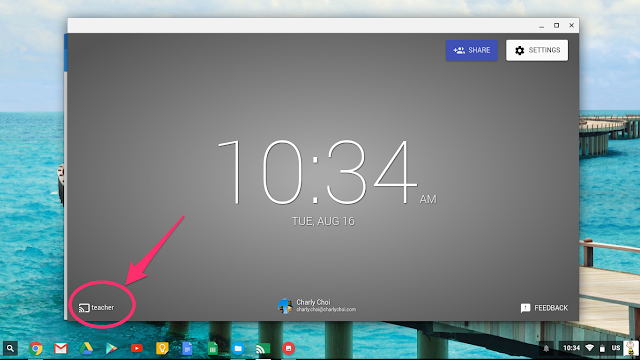The image size is (640, 360).
Task: Open YouTube from the shelf
Action: [137, 348]
